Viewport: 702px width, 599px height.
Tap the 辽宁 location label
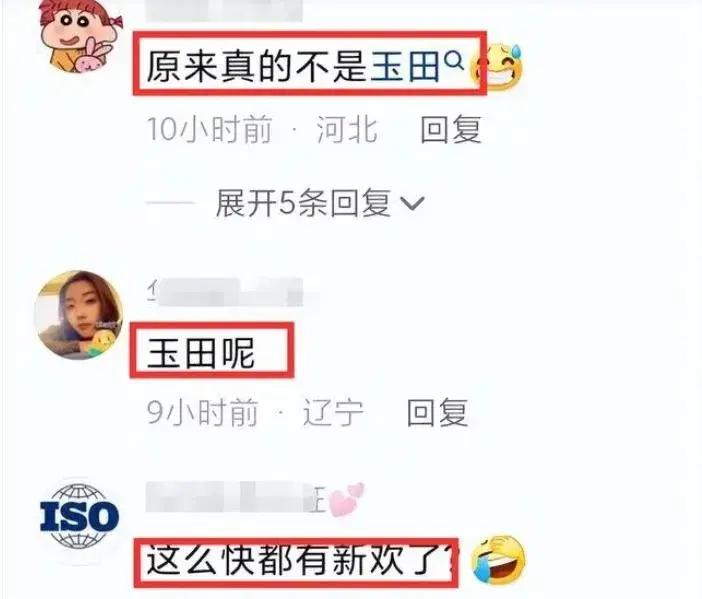[333, 412]
